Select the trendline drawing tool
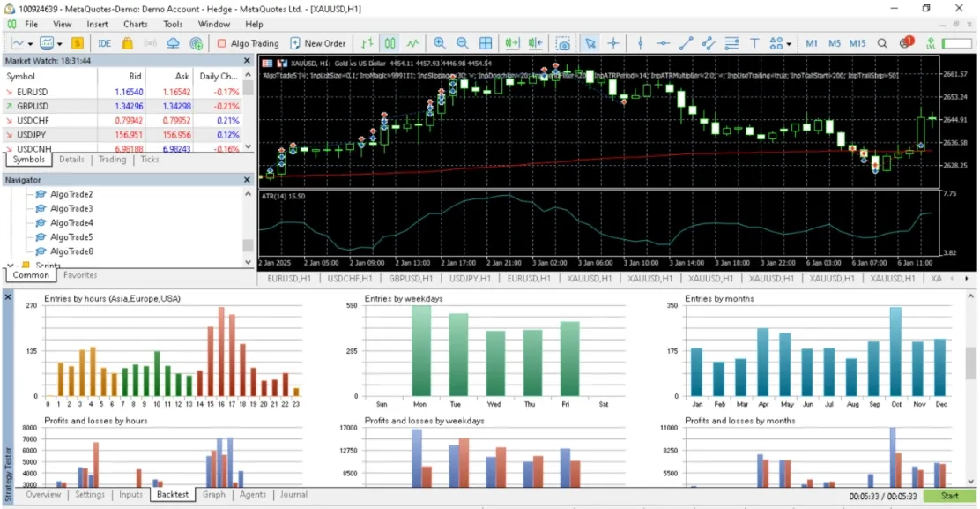The width and height of the screenshot is (980, 509). coord(686,43)
